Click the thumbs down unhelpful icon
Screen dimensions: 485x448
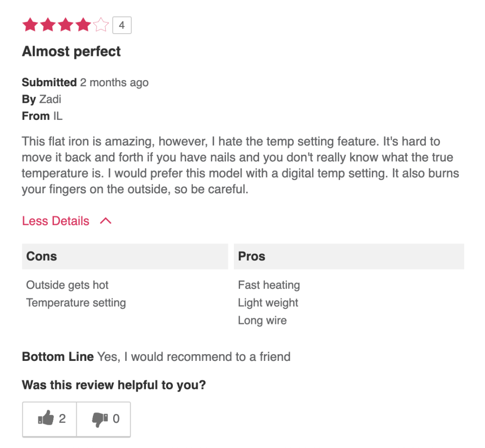point(100,419)
